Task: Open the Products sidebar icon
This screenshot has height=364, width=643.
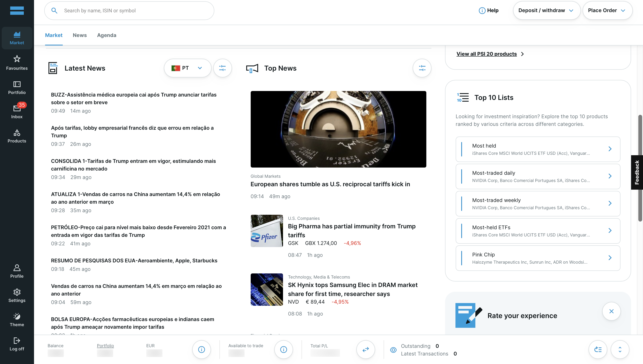Action: 17,136
